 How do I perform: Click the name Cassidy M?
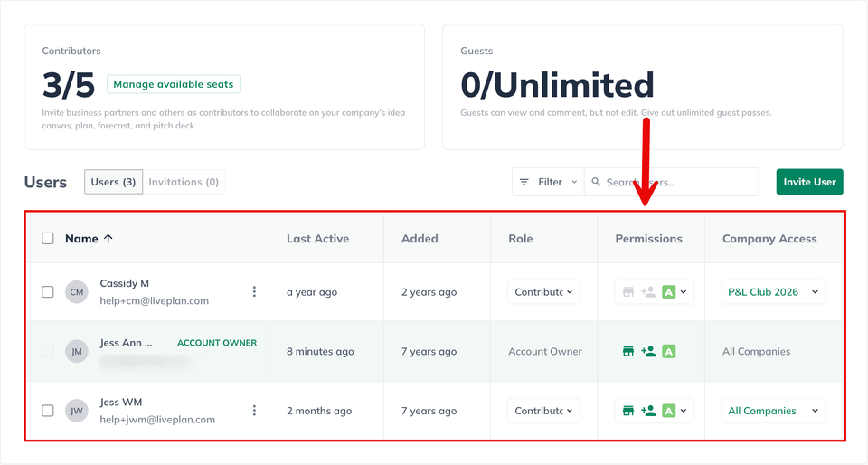125,283
